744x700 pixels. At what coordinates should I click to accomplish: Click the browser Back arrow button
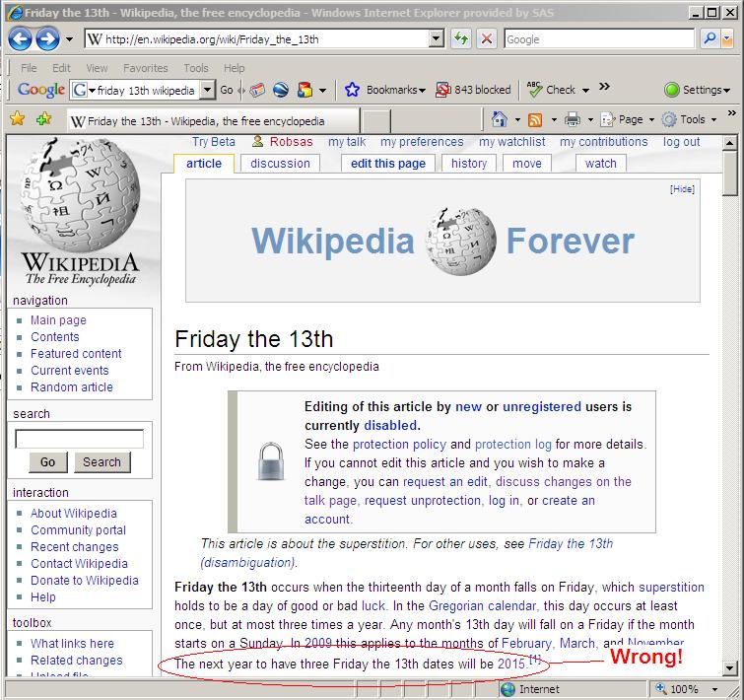pyautogui.click(x=21, y=39)
